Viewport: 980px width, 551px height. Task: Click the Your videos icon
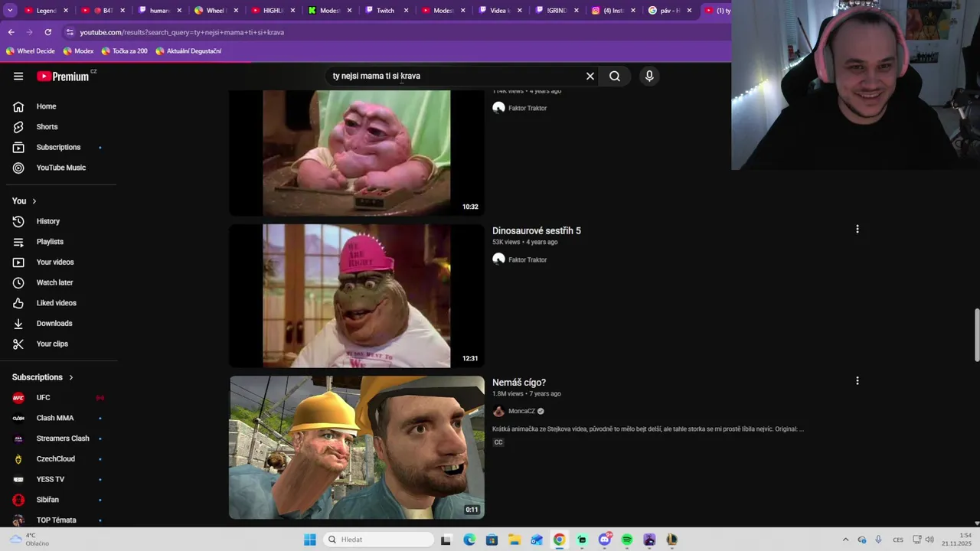[18, 262]
